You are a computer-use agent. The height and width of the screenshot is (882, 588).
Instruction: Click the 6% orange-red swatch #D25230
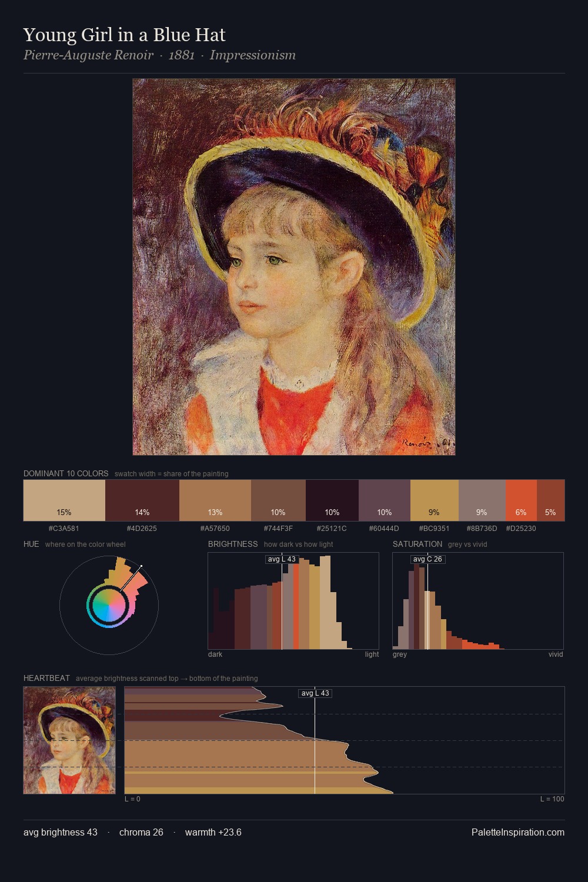(521, 500)
